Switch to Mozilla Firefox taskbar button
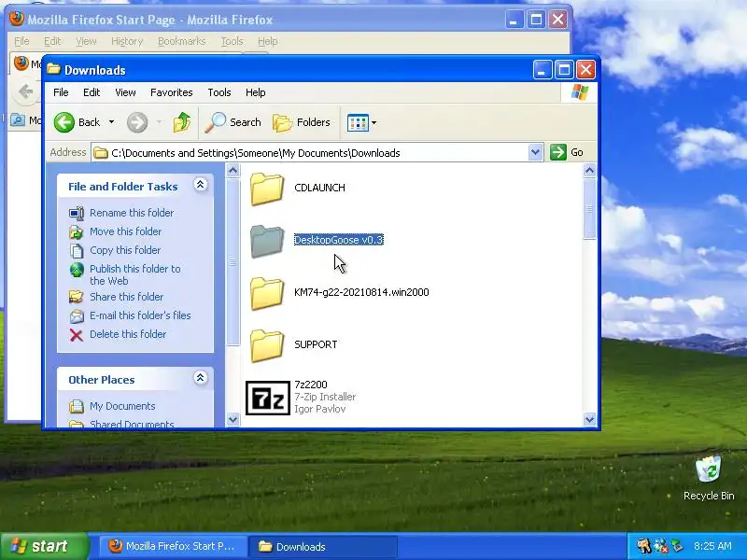This screenshot has height=560, width=747. 173,546
